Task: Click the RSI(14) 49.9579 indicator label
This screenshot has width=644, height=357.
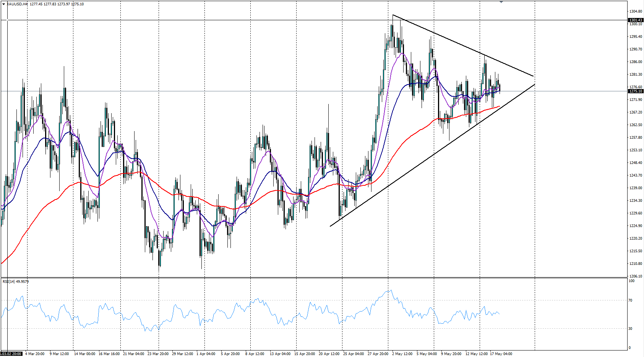Action: 16,282
